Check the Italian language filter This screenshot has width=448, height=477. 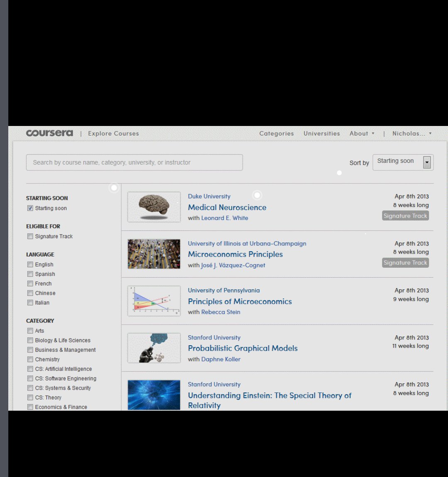point(30,303)
